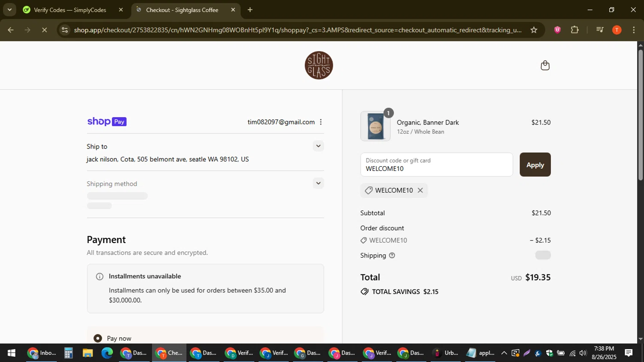Click the Organic Banner Dark product thumbnail

[x=376, y=126]
